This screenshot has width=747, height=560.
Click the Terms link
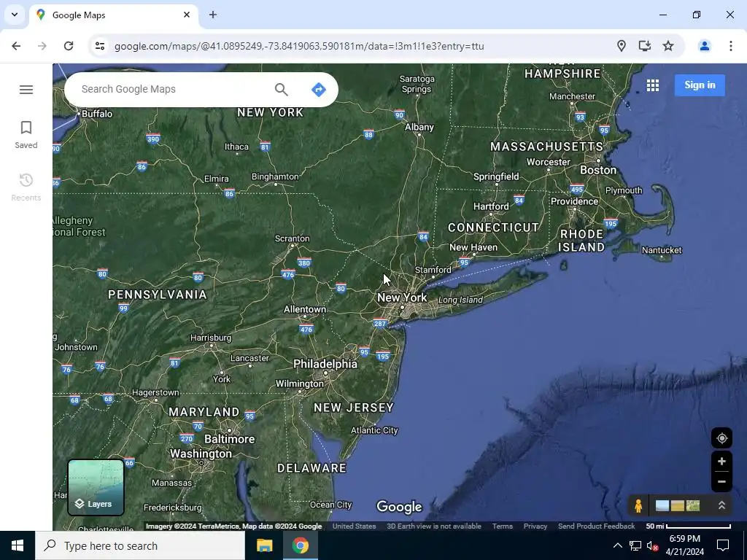click(502, 526)
